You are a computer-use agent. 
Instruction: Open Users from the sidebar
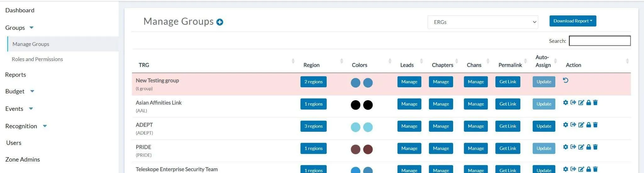pyautogui.click(x=14, y=143)
